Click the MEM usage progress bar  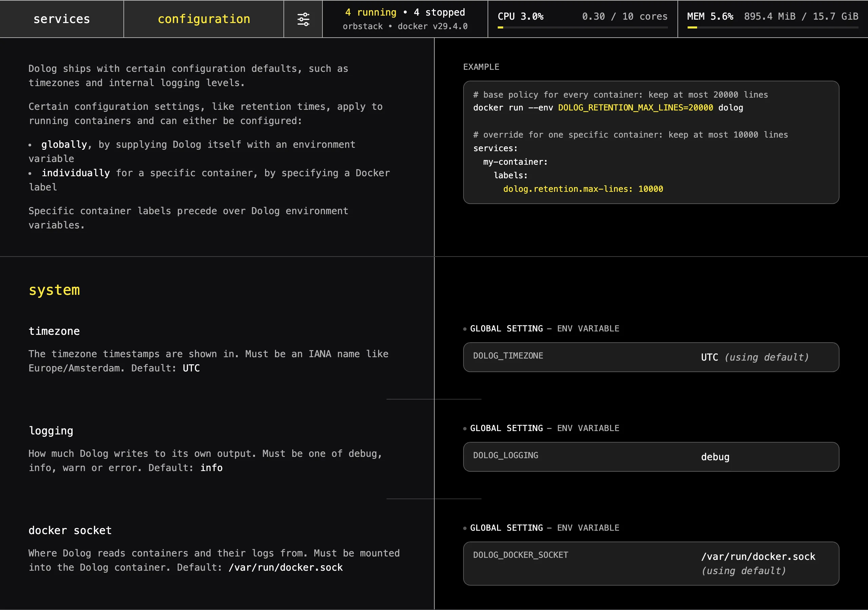click(x=773, y=27)
